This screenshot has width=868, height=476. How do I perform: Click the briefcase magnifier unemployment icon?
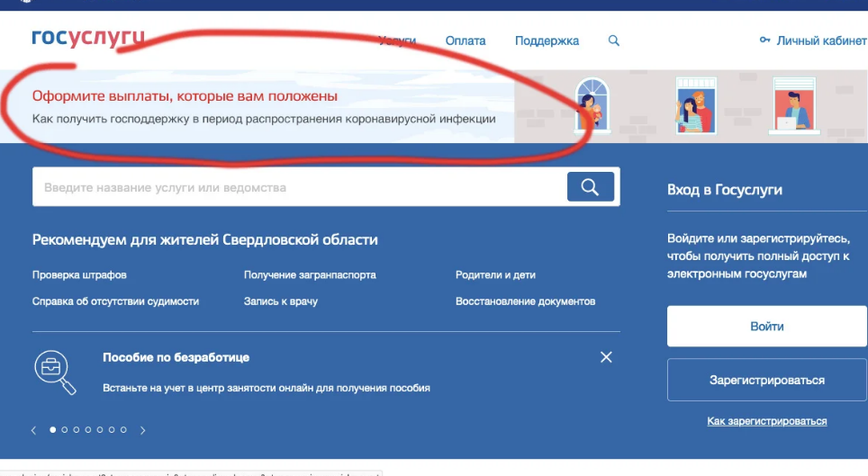[55, 373]
